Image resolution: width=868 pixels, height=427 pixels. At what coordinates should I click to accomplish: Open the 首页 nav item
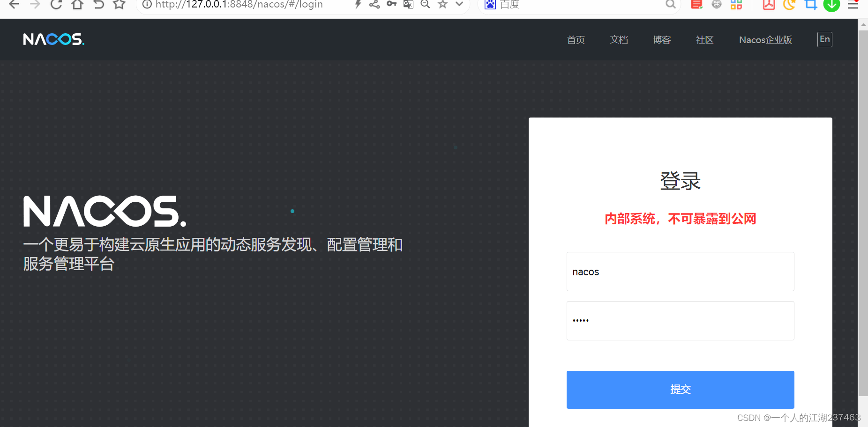pyautogui.click(x=576, y=40)
